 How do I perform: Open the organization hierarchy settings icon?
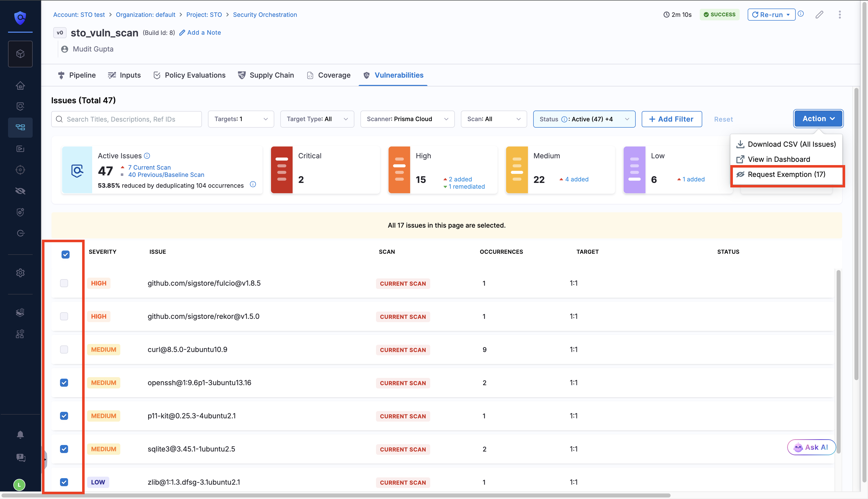pyautogui.click(x=20, y=334)
